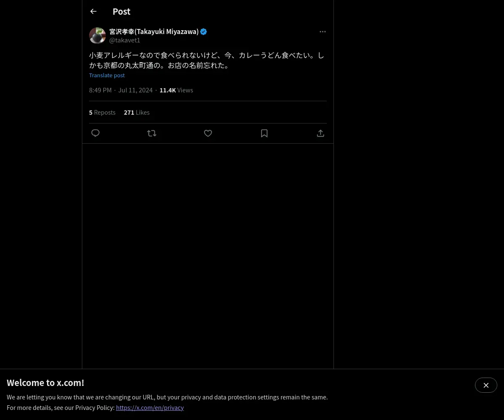
Task: Dismiss the Welcome to x.com banner
Action: 486,385
